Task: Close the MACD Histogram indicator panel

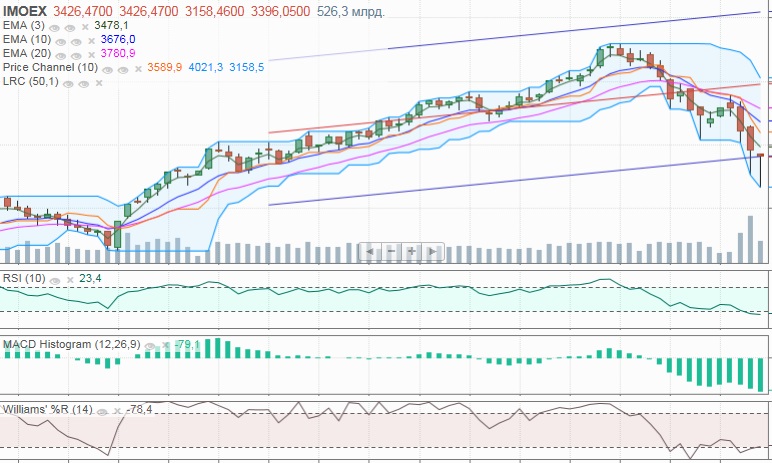Action: (x=165, y=345)
